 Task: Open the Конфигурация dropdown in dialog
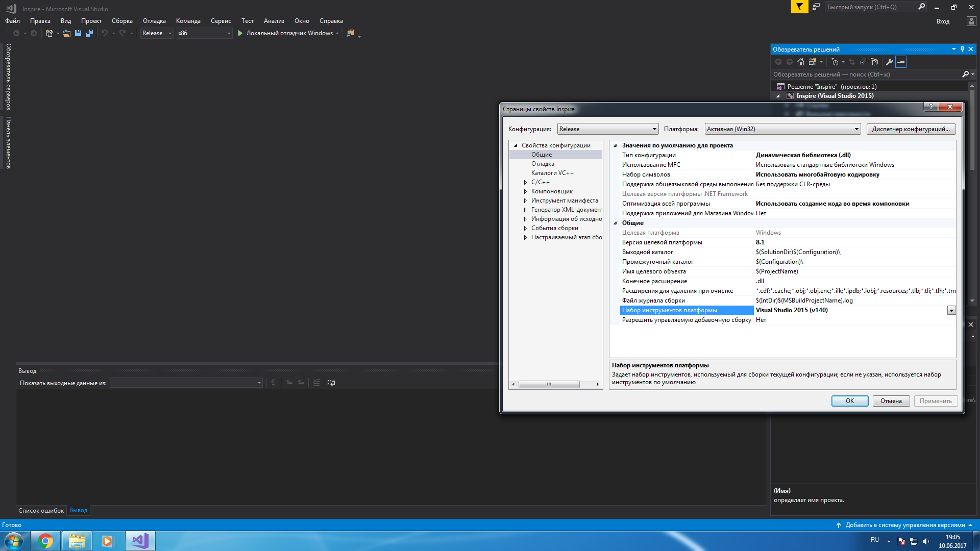pos(607,129)
